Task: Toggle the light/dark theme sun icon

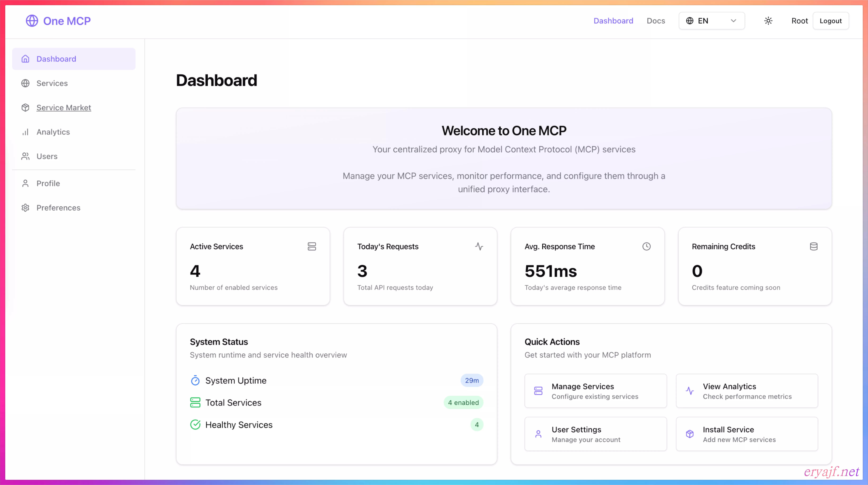Action: 768,21
